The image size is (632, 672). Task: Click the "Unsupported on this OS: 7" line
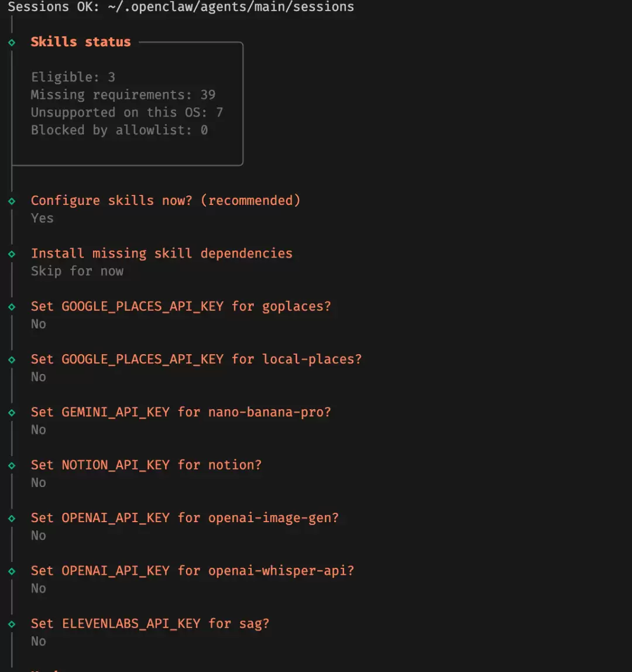point(127,112)
